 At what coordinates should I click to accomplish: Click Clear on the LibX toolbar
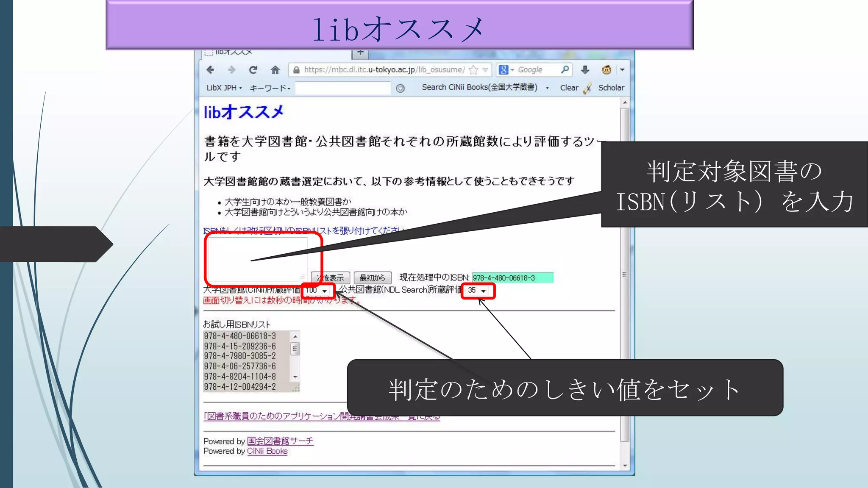coord(569,88)
